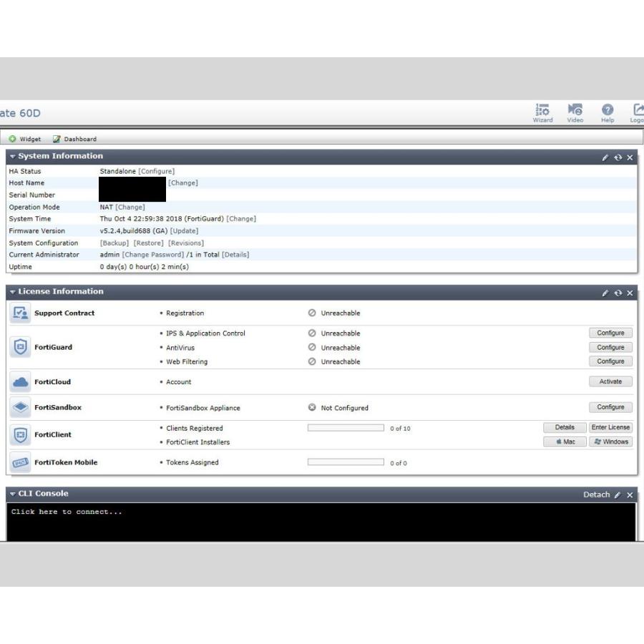The height and width of the screenshot is (644, 644).
Task: Click the FortiClient icon
Action: [19, 434]
